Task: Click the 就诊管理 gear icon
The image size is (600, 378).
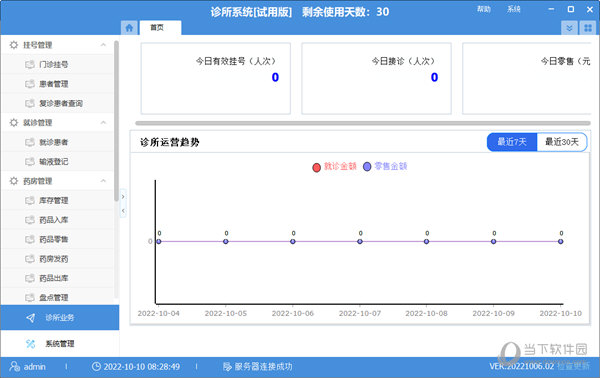Action: pyautogui.click(x=14, y=122)
